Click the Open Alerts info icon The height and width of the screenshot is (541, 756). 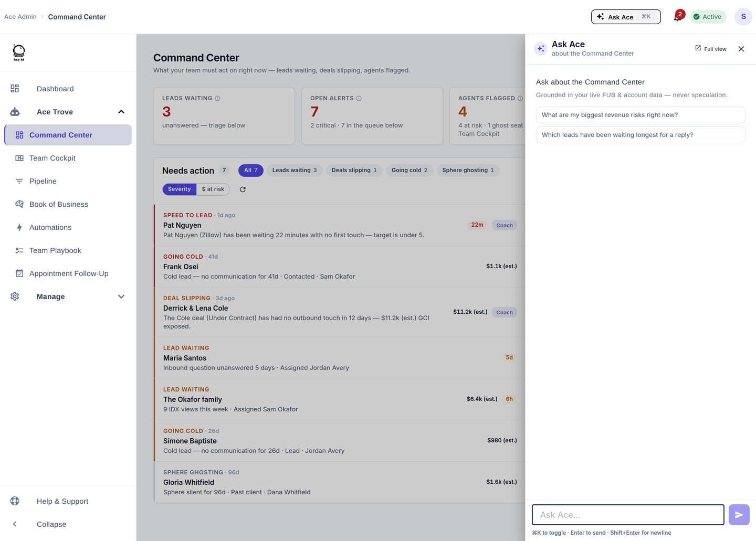(x=359, y=99)
